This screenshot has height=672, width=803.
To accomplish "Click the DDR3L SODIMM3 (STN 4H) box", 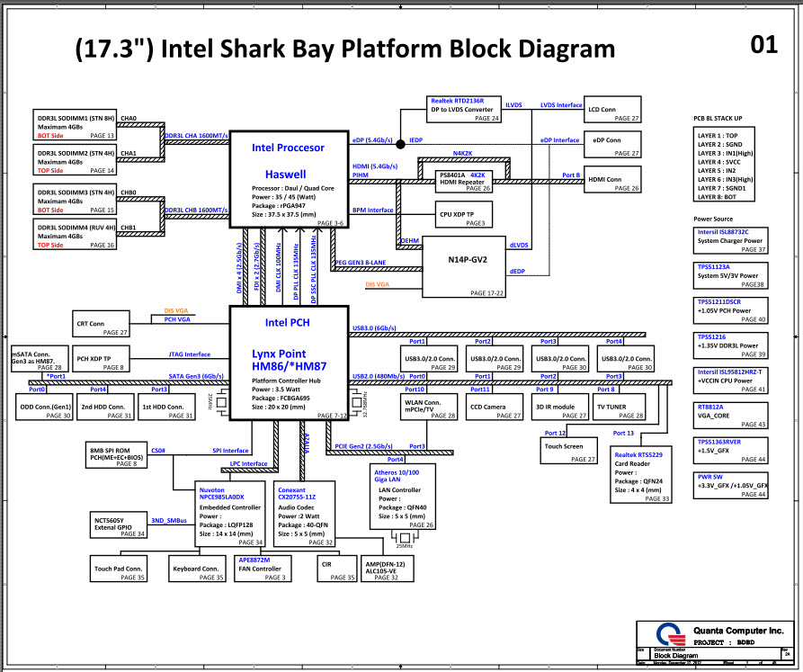I will click(x=75, y=199).
